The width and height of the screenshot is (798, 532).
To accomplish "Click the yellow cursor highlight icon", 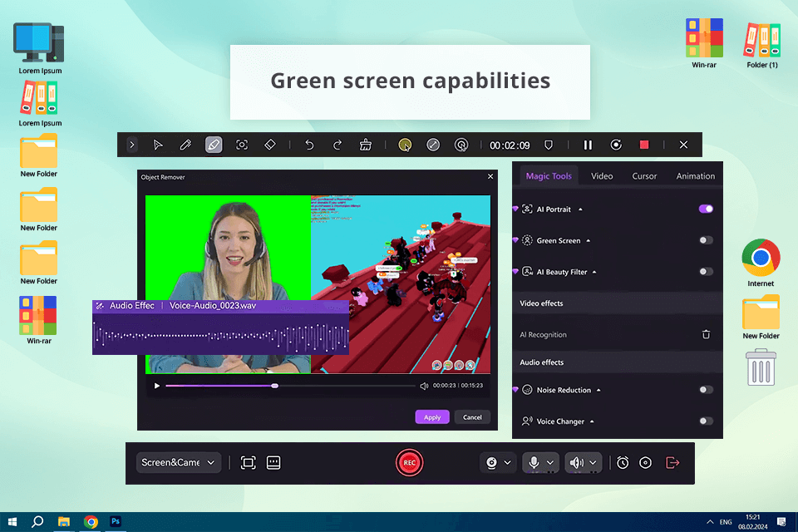I will [405, 145].
